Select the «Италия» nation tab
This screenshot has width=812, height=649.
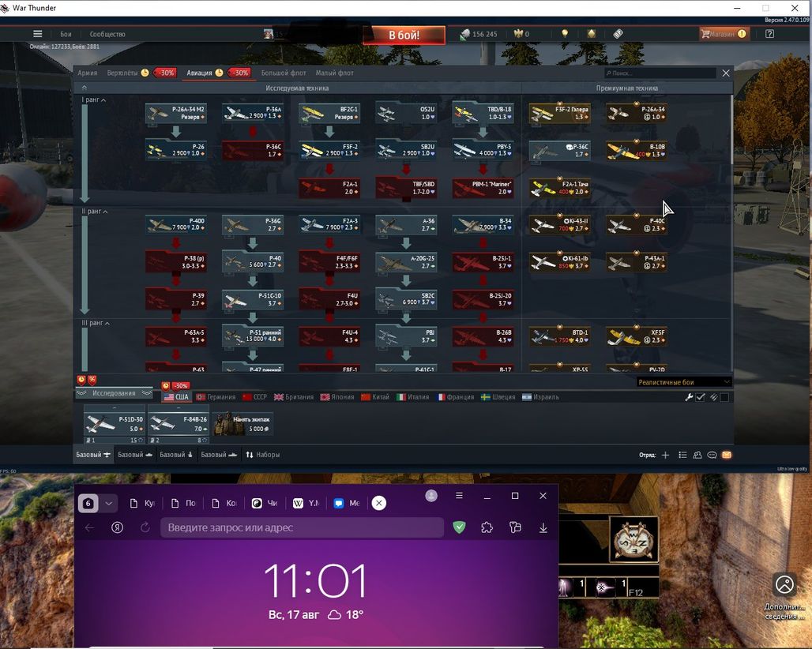[413, 397]
